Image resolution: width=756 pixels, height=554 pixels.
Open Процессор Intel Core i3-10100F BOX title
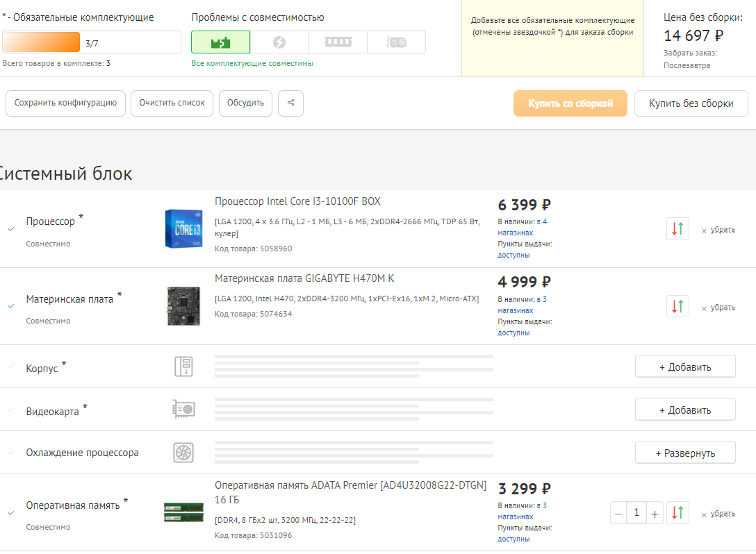(297, 201)
